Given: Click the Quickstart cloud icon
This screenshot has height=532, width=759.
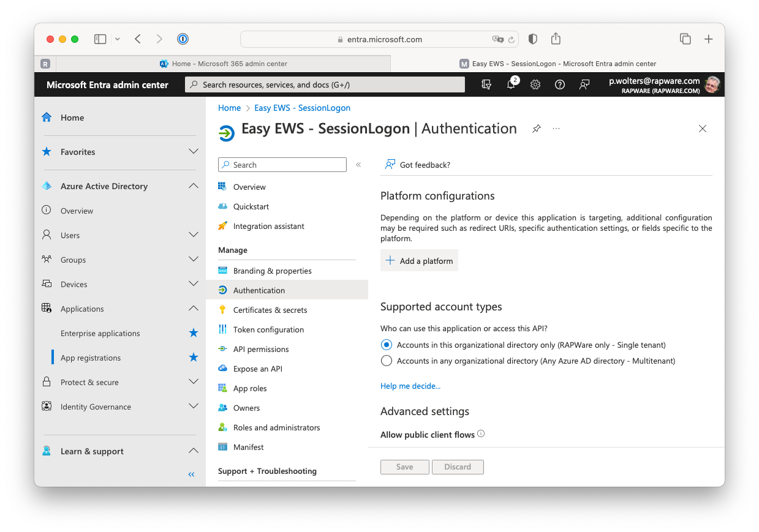Looking at the screenshot, I should click(223, 206).
